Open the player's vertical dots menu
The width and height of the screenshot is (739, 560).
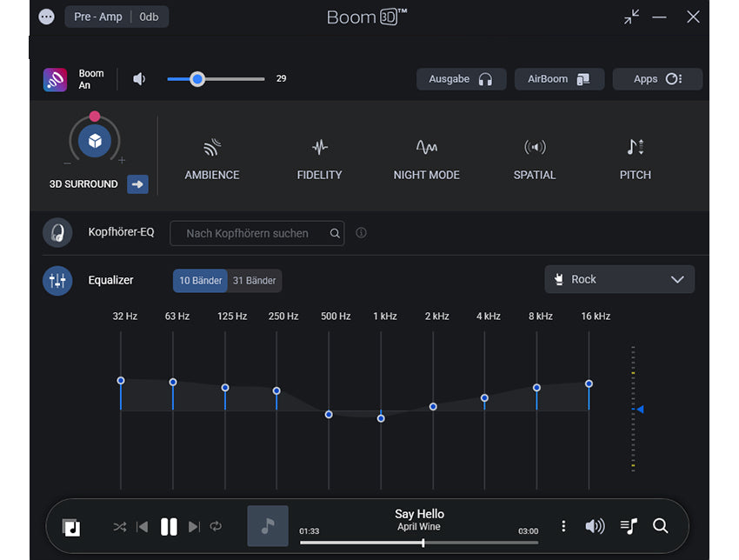[563, 526]
